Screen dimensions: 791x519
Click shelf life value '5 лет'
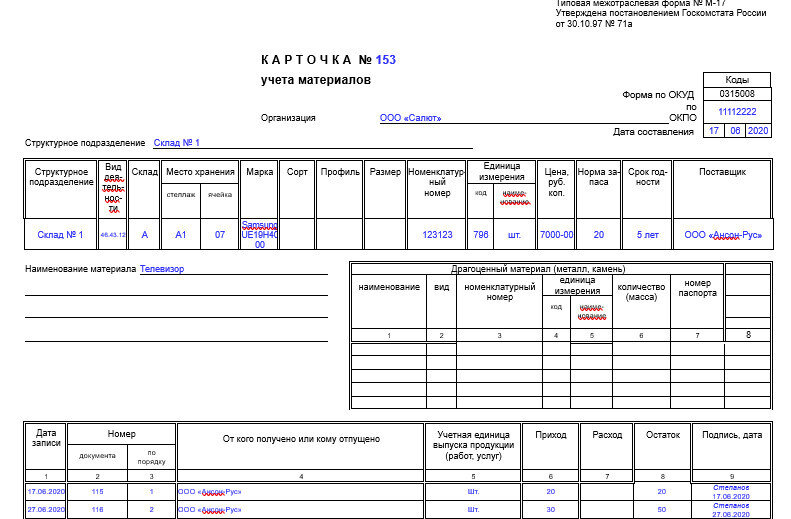point(647,235)
